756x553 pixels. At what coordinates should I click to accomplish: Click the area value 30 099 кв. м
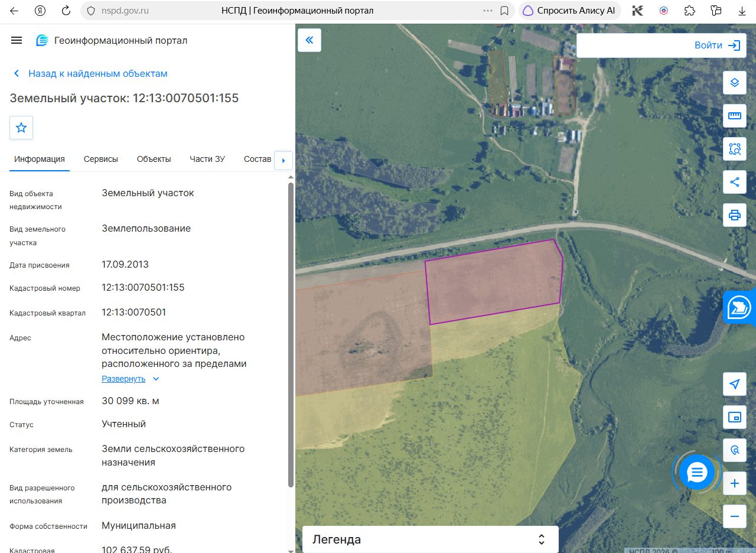pos(131,401)
